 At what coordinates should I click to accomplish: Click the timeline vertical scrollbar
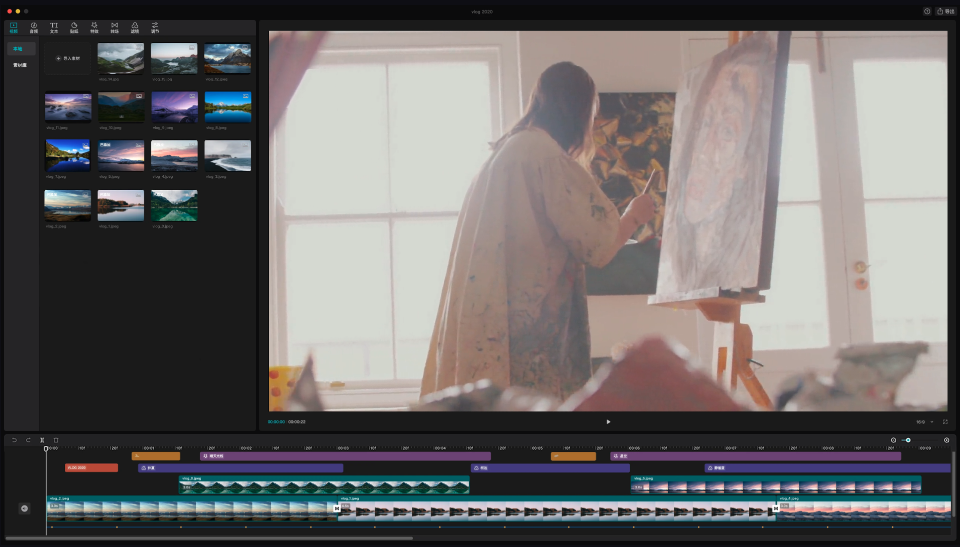click(953, 483)
